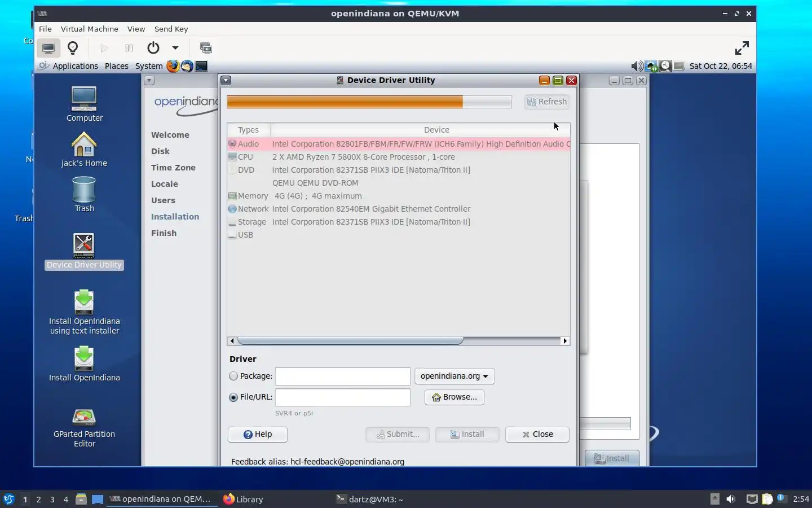Click guest clock Sat Oct 22, 06:54

pyautogui.click(x=721, y=66)
